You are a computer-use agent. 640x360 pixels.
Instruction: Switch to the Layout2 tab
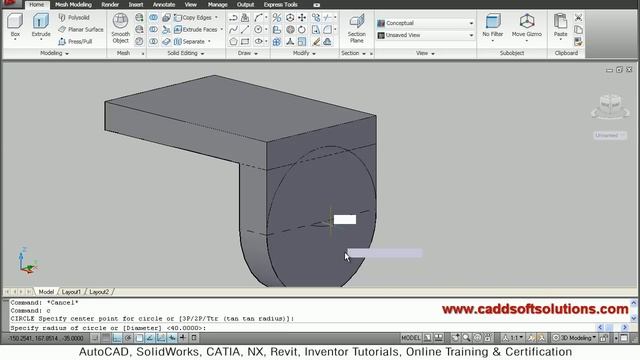(x=99, y=292)
